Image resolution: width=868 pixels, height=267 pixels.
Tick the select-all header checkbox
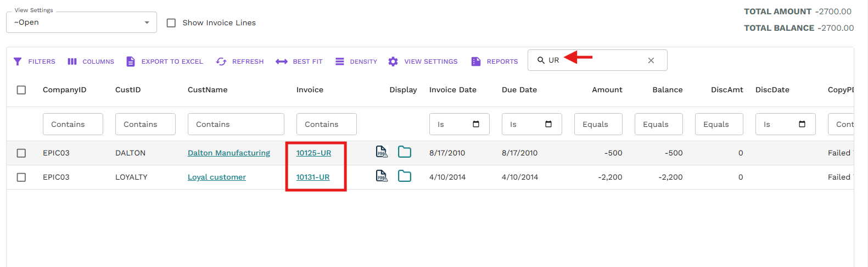(21, 90)
